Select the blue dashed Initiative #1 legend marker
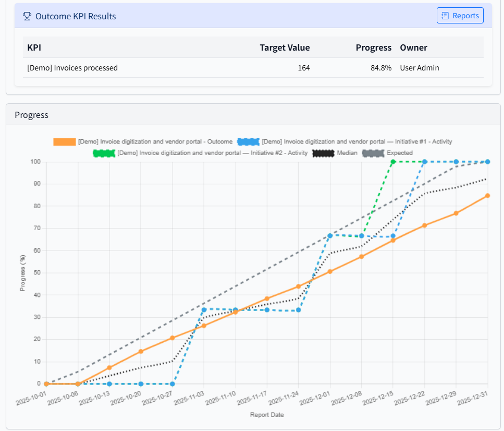Viewport: 504px width, 431px height. 248,141
